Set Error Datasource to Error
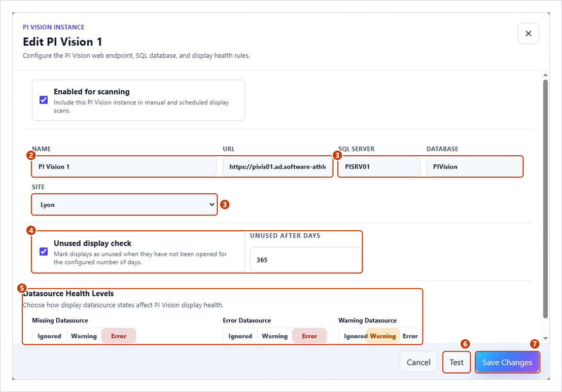Viewport: 562px width, 392px height. coord(309,336)
